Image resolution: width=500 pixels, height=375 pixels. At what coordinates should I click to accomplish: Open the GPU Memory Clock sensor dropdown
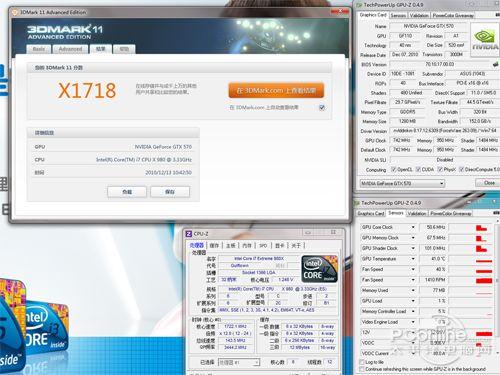tap(413, 238)
